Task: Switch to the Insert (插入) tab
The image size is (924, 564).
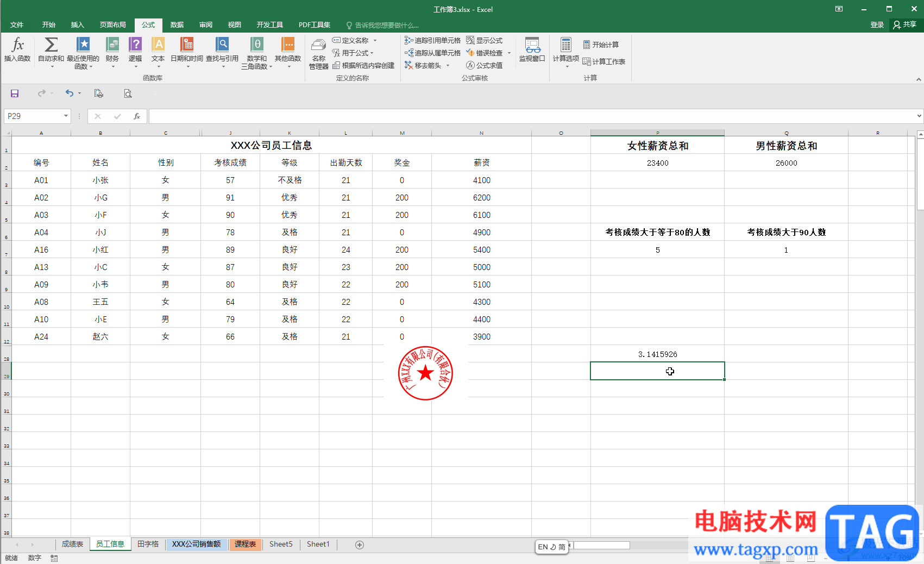Action: coord(78,25)
